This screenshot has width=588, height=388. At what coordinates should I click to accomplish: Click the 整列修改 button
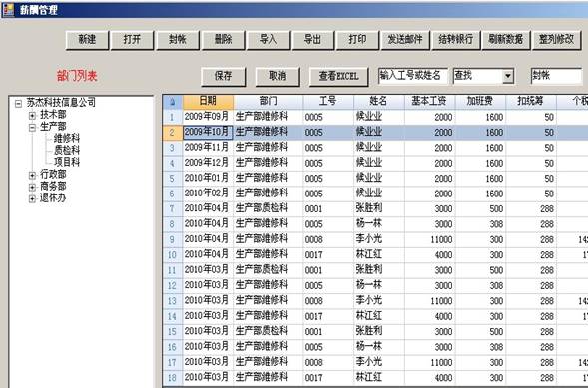556,40
